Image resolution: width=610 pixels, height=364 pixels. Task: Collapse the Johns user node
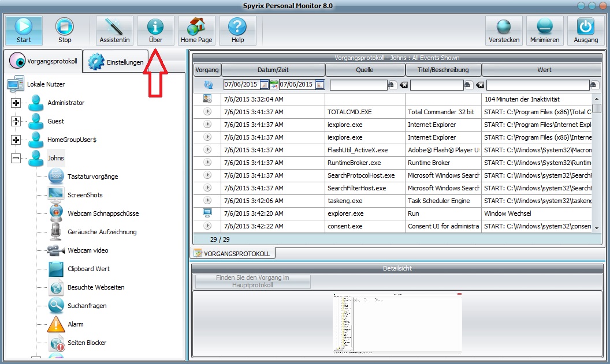16,158
